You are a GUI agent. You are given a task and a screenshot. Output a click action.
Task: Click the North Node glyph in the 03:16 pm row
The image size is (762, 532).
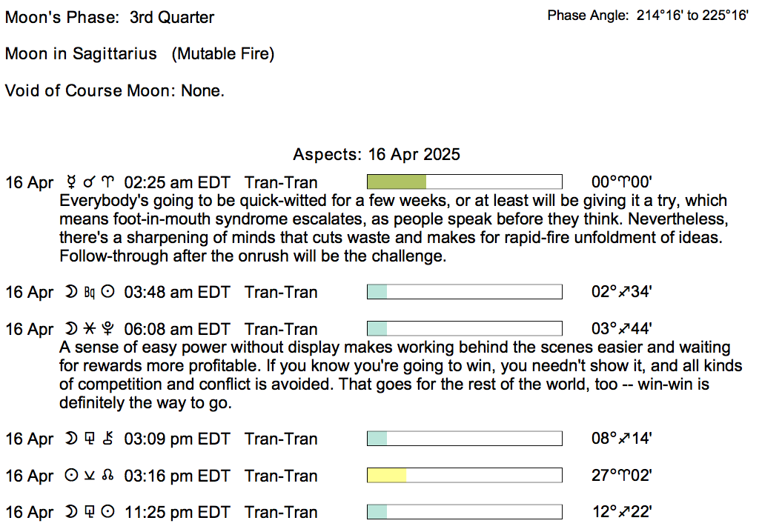coord(108,476)
